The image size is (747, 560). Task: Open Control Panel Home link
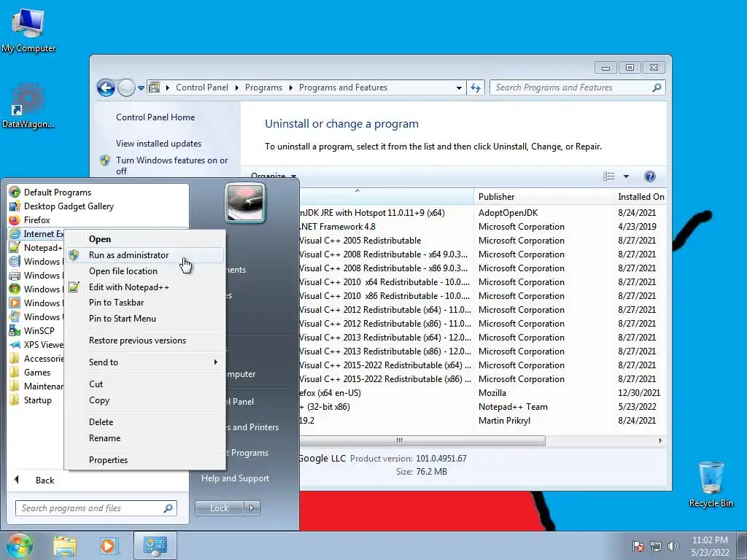click(x=155, y=117)
